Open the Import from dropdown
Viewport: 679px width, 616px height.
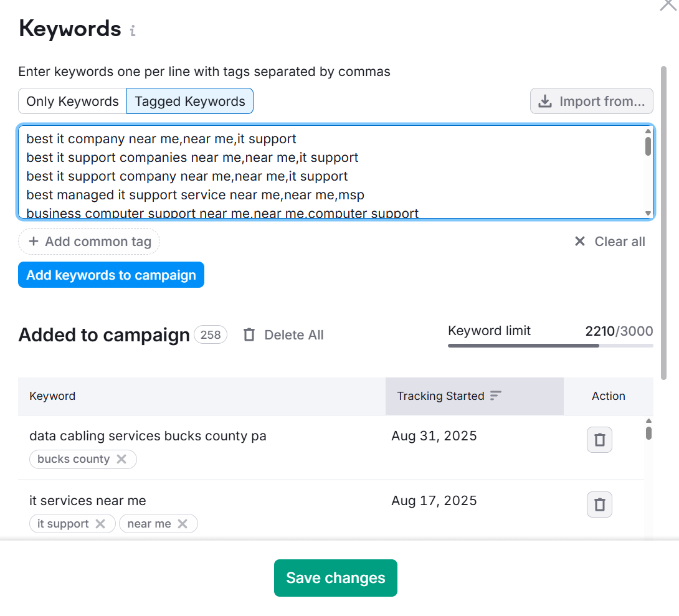[591, 102]
